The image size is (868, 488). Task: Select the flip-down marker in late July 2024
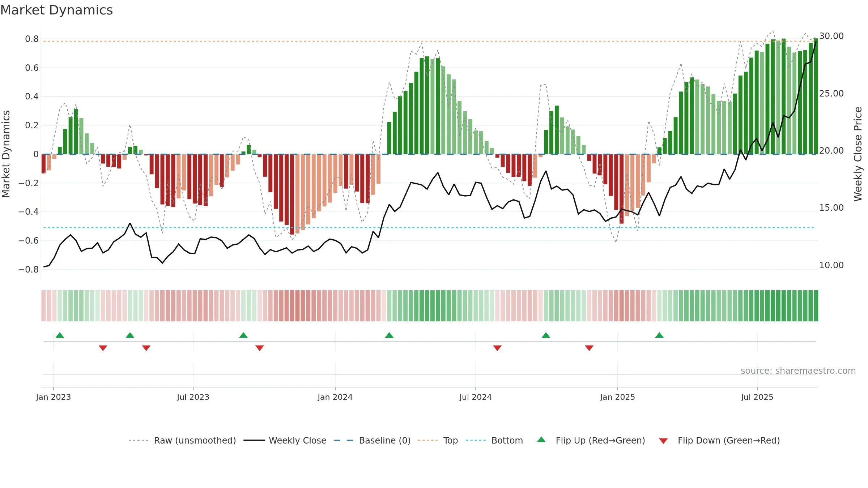click(x=497, y=348)
